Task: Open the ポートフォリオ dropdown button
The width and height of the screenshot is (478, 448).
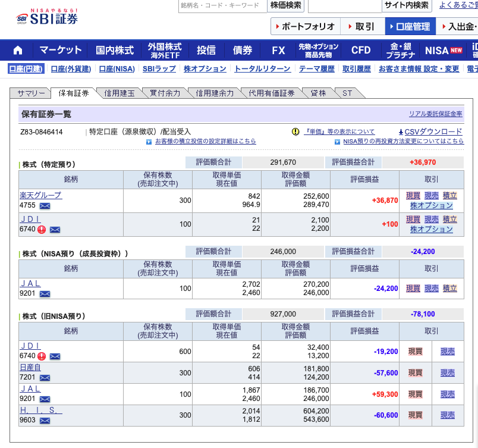Action: coord(306,27)
